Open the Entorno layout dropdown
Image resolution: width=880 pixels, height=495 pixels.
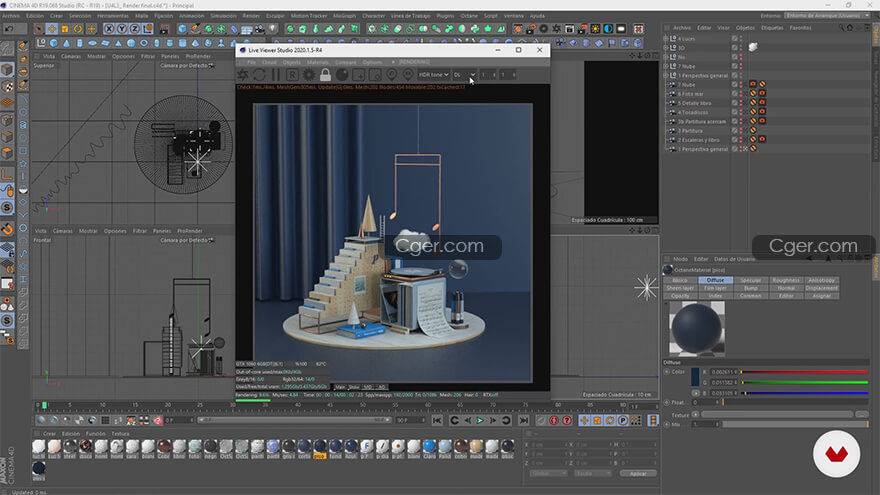[x=828, y=16]
